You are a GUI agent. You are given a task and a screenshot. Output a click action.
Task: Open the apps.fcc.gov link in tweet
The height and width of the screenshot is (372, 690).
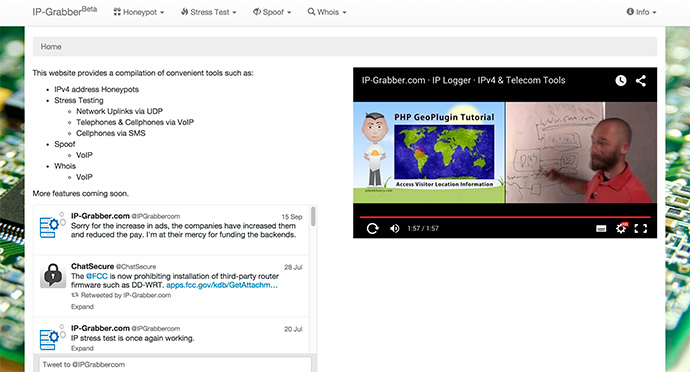point(222,285)
